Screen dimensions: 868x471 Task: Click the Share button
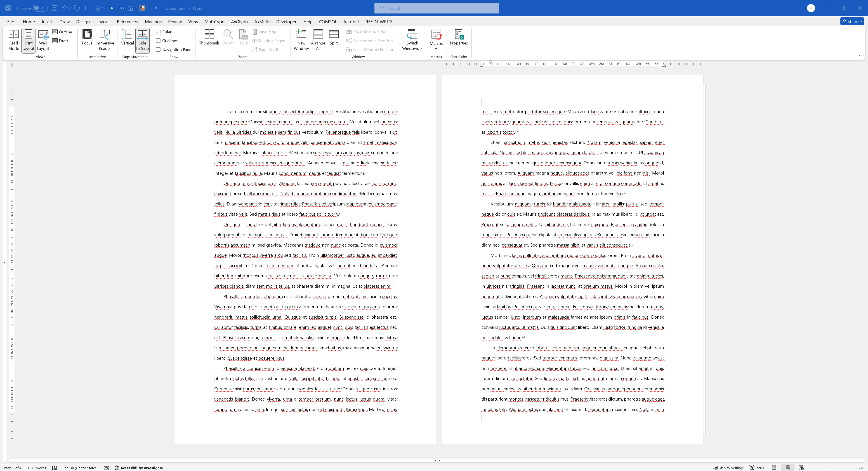[851, 21]
